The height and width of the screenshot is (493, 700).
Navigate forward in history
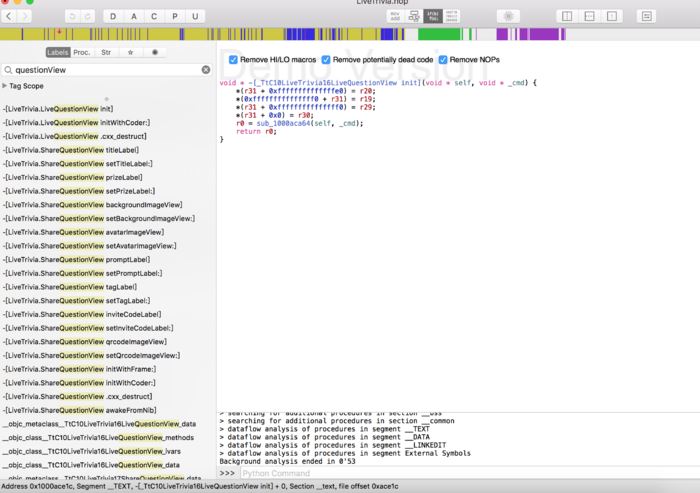click(x=25, y=17)
